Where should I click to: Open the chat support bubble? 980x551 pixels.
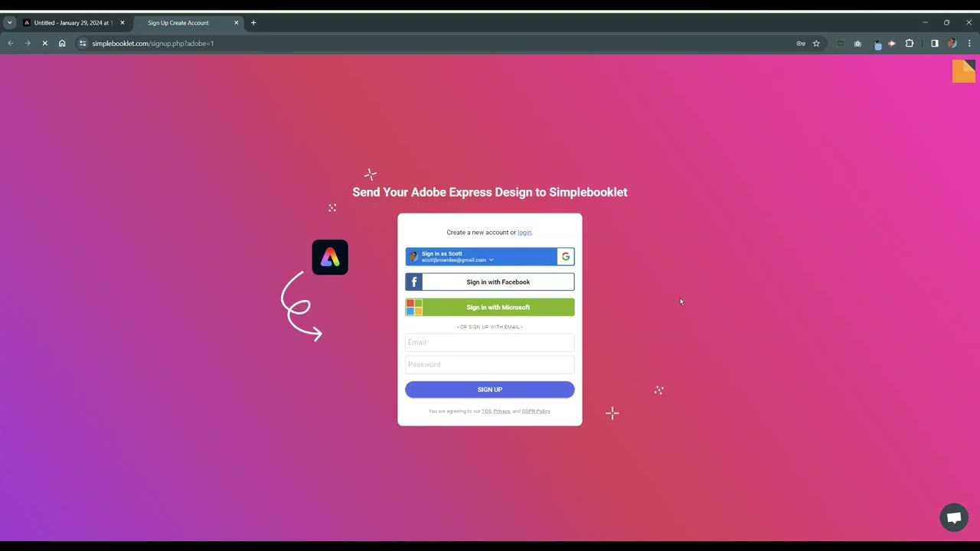pyautogui.click(x=954, y=518)
